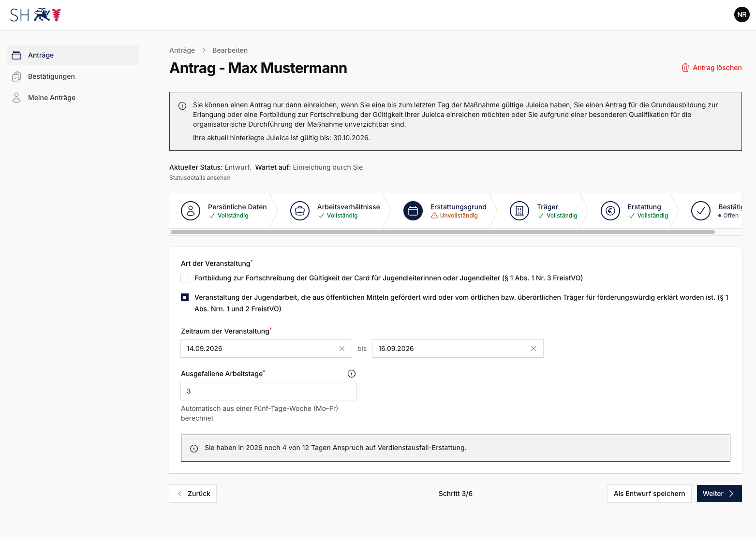Click the breadcrumb chevron separator

204,50
